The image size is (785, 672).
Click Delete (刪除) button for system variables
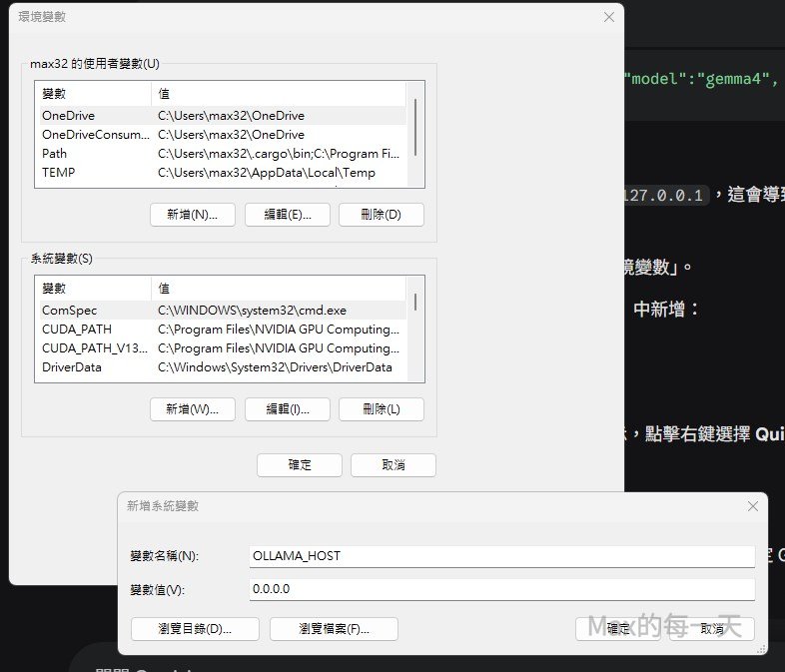[x=381, y=409]
